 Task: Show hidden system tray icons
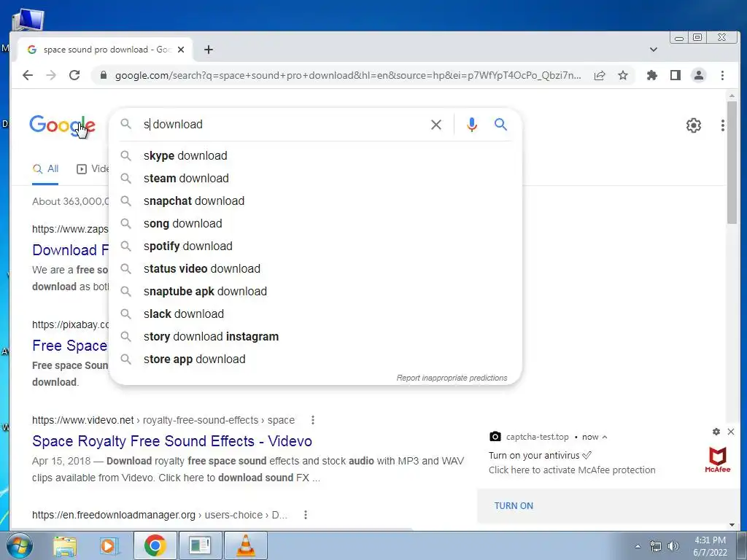tap(638, 546)
